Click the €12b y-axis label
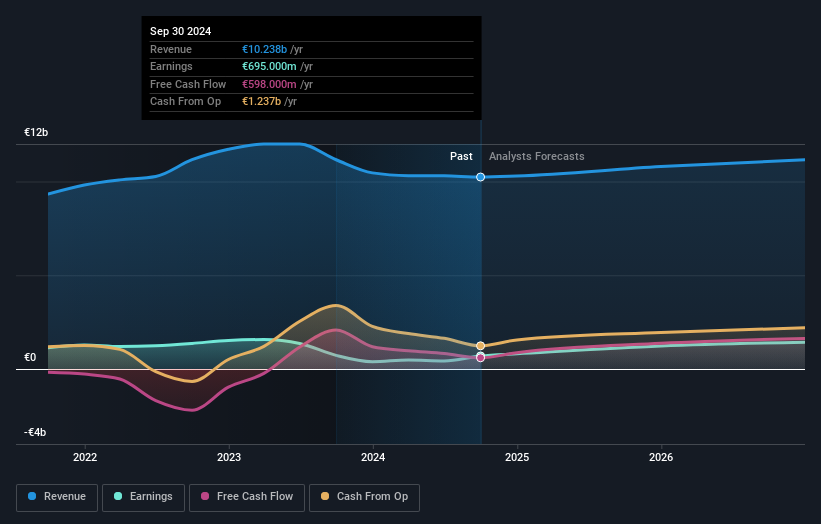 click(36, 132)
